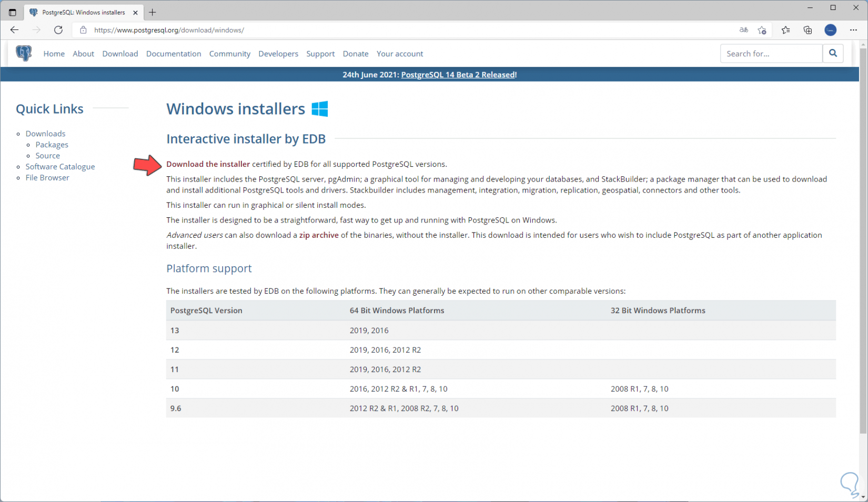This screenshot has height=502, width=868.
Task: Refresh the current page
Action: [x=58, y=30]
